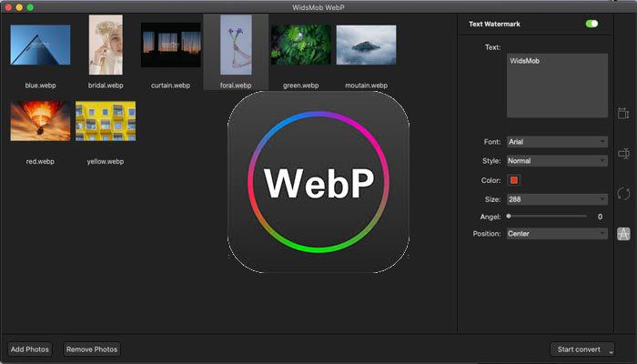Click the Start convert button
Viewport: 637px width, 364px height.
(x=579, y=349)
